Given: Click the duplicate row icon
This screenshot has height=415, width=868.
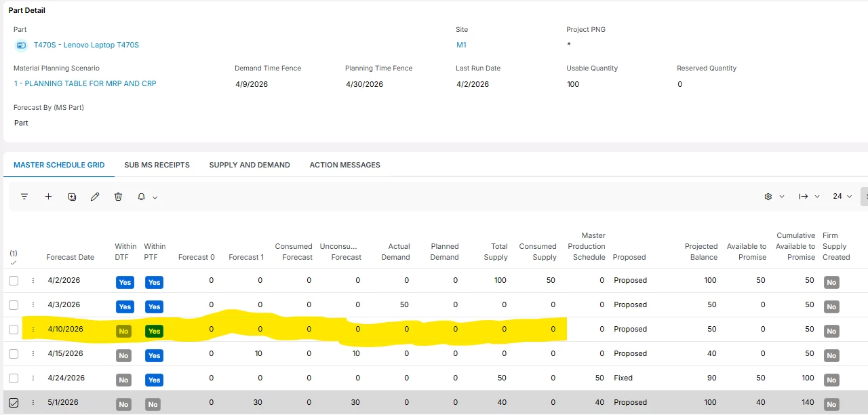Looking at the screenshot, I should (72, 197).
